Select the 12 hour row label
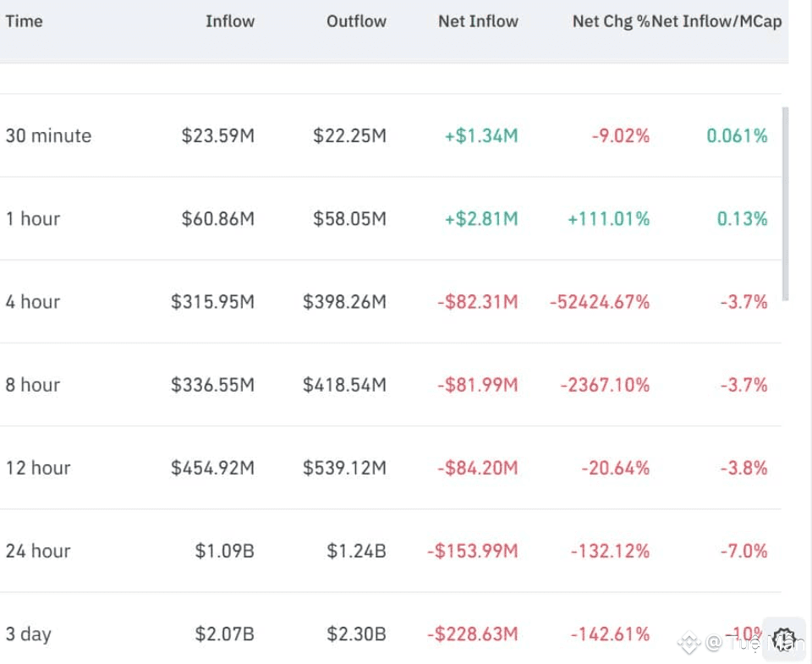This screenshot has height=664, width=812. click(x=38, y=468)
